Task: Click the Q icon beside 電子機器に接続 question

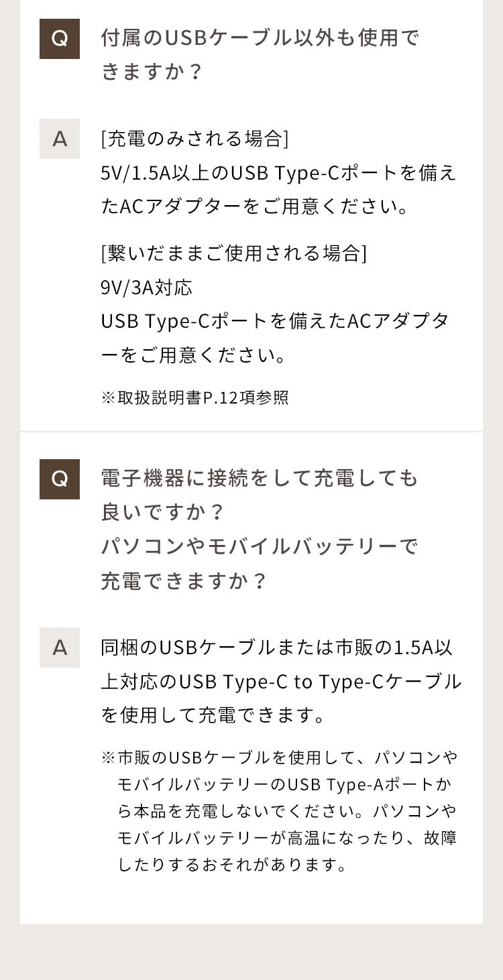Action: tap(60, 479)
